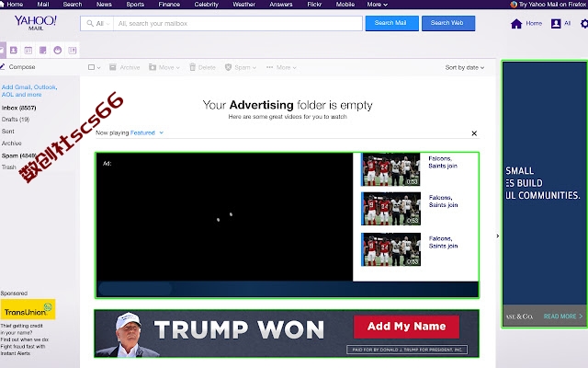The image size is (588, 368).
Task: Click the TransUnion sponsored ad
Action: tap(28, 309)
